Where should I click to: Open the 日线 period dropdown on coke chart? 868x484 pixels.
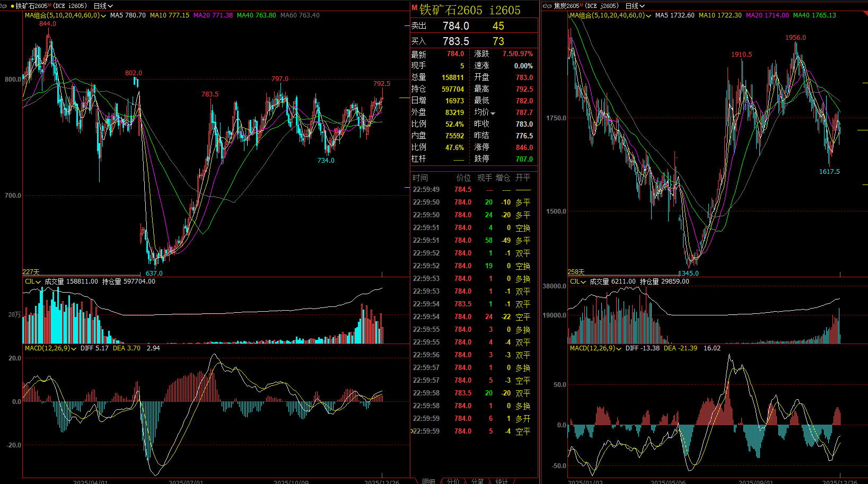(635, 6)
